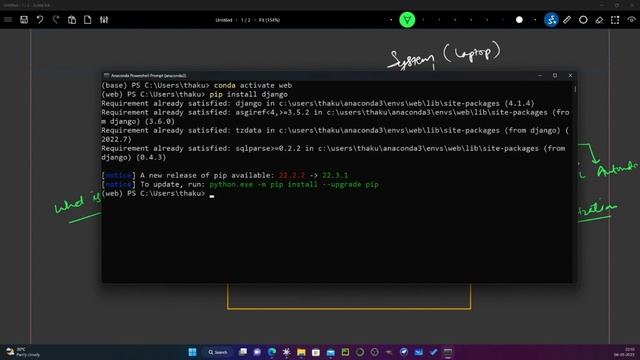Redo the last undone stroke

tap(56, 20)
